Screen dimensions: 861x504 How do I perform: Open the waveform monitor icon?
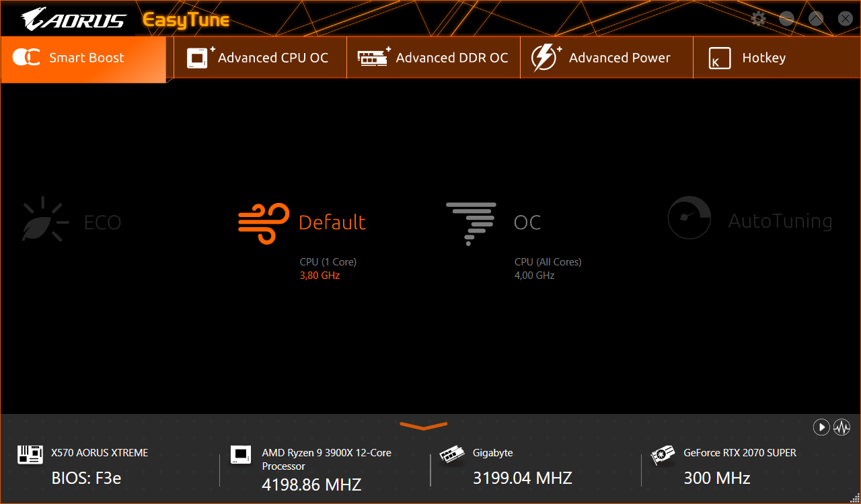coord(842,427)
